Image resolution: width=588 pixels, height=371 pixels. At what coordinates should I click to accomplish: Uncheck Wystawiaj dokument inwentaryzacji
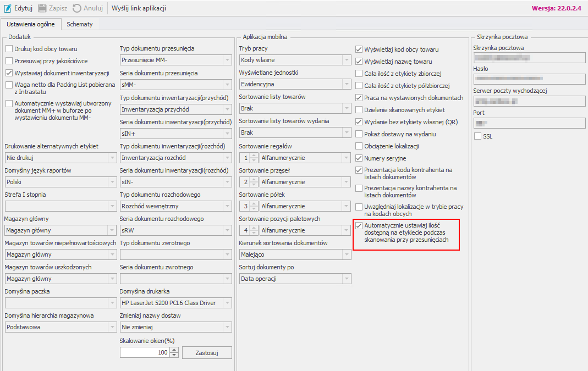click(9, 73)
